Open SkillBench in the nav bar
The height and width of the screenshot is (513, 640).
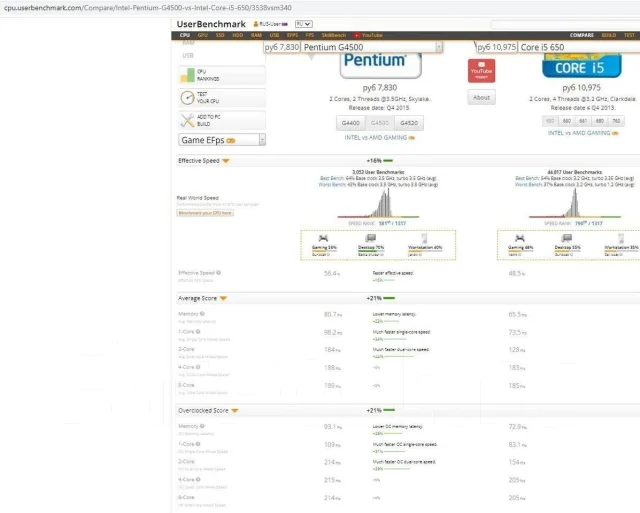pyautogui.click(x=333, y=36)
